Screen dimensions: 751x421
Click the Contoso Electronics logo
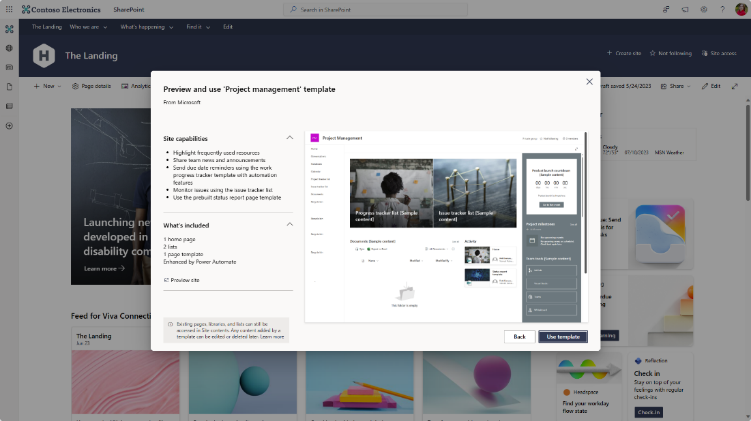click(x=61, y=9)
